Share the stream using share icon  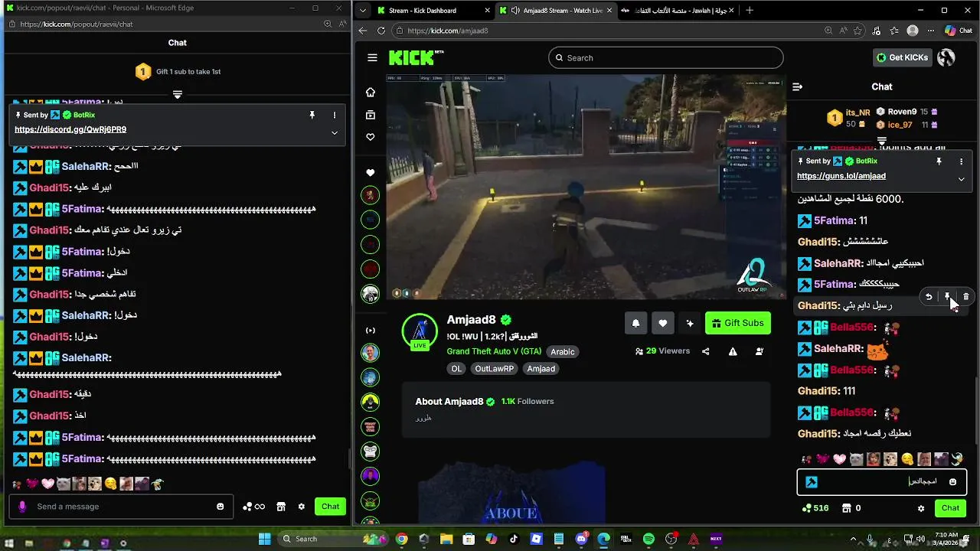click(x=706, y=351)
